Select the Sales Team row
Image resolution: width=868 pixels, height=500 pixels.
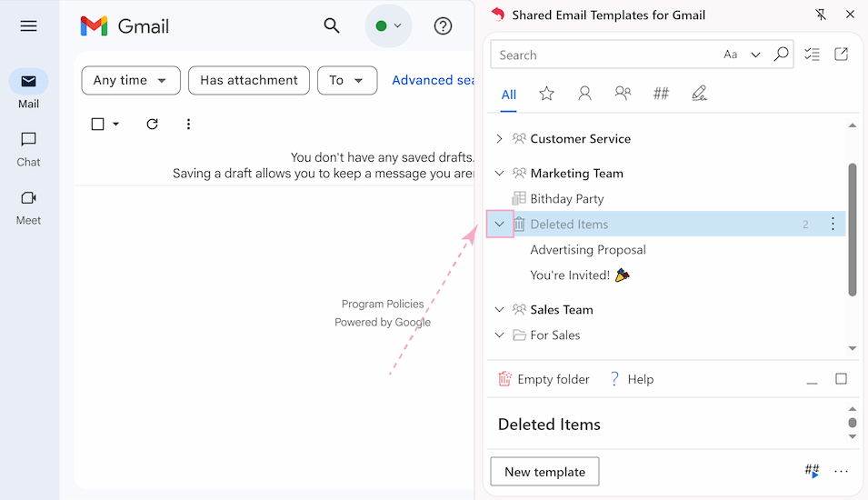[x=666, y=309]
